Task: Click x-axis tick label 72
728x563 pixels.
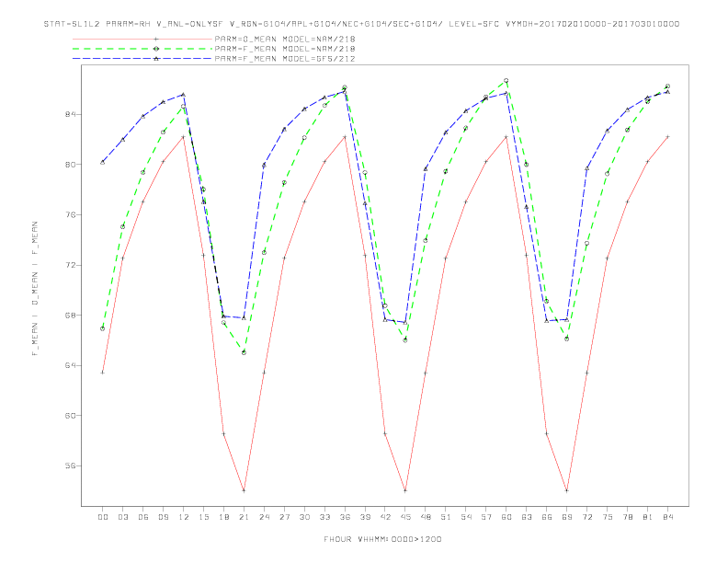Action: 586,517
